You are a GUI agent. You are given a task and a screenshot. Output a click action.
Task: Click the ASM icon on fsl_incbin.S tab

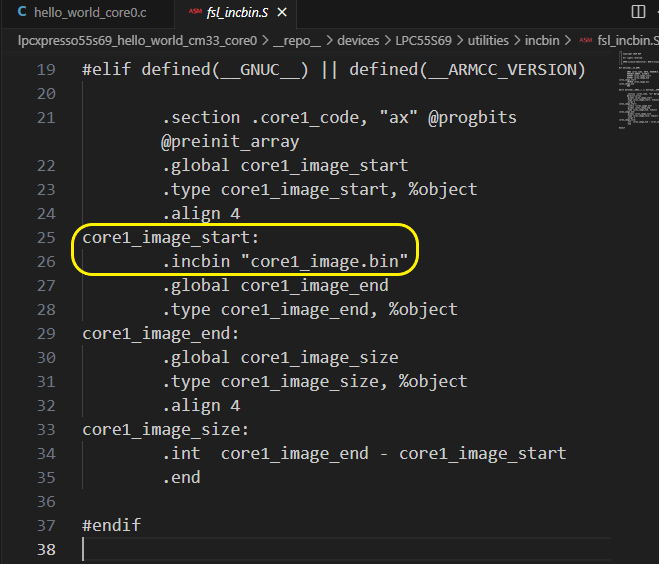(x=195, y=11)
